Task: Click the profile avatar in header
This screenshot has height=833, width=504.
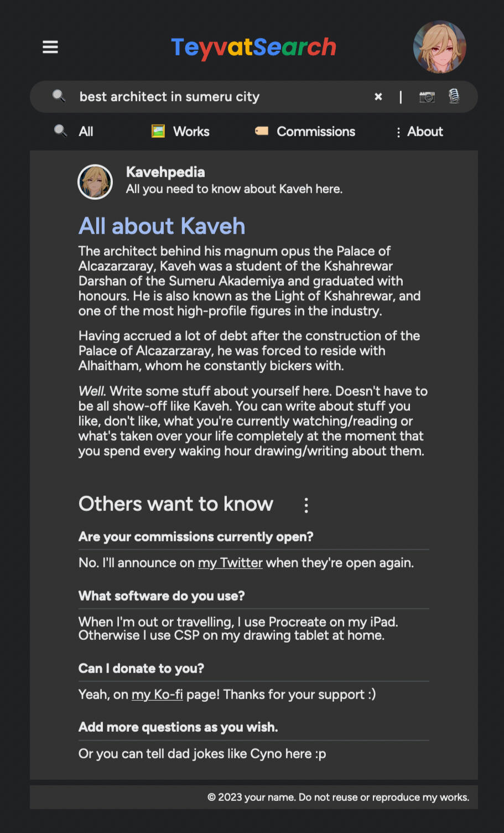Action: [x=439, y=47]
